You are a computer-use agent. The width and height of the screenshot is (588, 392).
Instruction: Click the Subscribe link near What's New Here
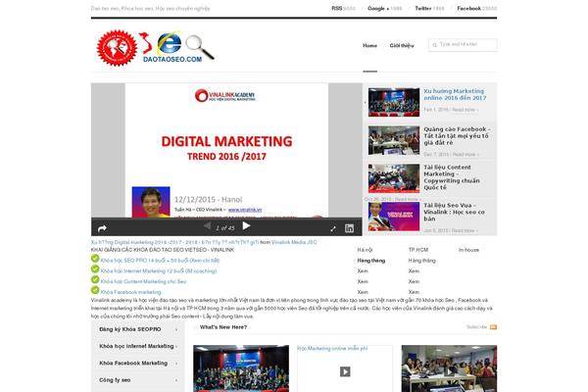tap(476, 327)
